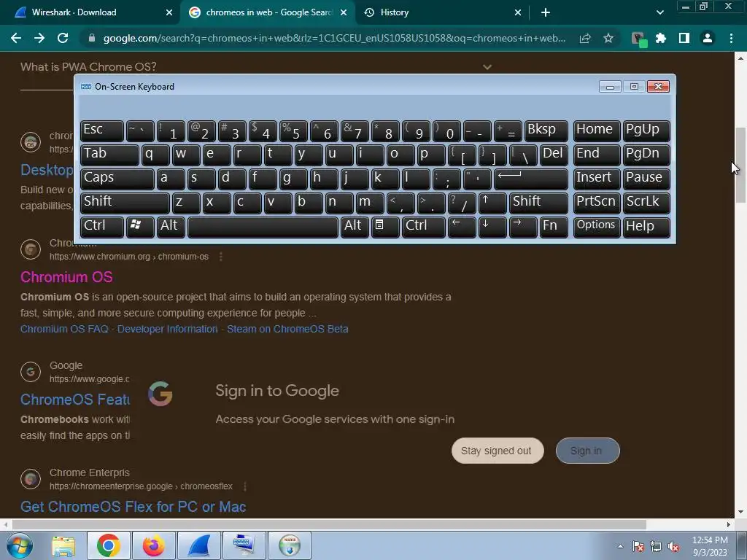Screen dimensions: 747x560
Task: Toggle the Caps key on On-Screen Keyboard
Action: click(x=117, y=179)
